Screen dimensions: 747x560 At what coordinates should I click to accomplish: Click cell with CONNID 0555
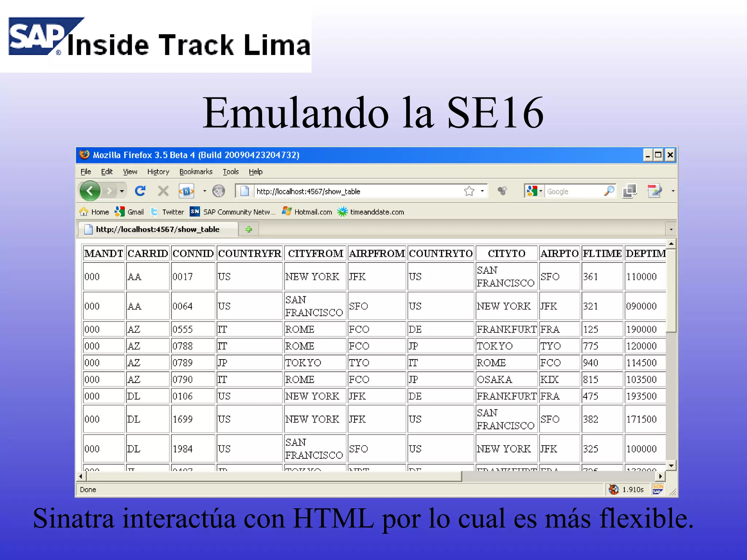pyautogui.click(x=193, y=329)
